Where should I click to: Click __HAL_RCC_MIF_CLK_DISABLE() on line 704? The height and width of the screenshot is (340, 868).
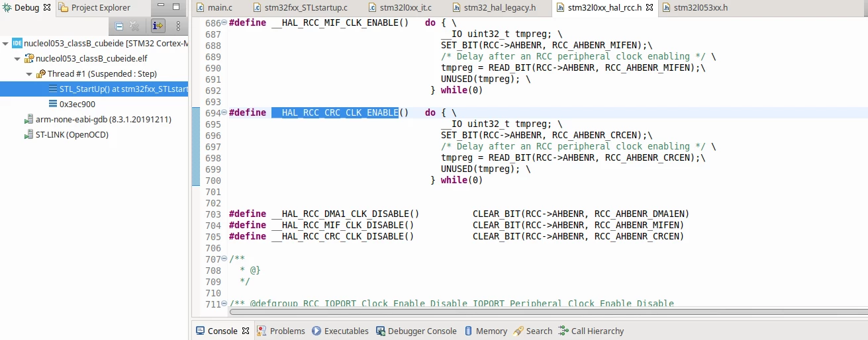pos(343,226)
